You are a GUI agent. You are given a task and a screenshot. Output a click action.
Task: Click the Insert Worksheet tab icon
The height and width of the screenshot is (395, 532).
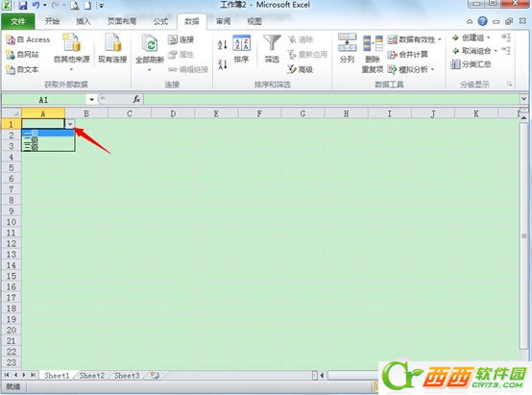click(155, 375)
